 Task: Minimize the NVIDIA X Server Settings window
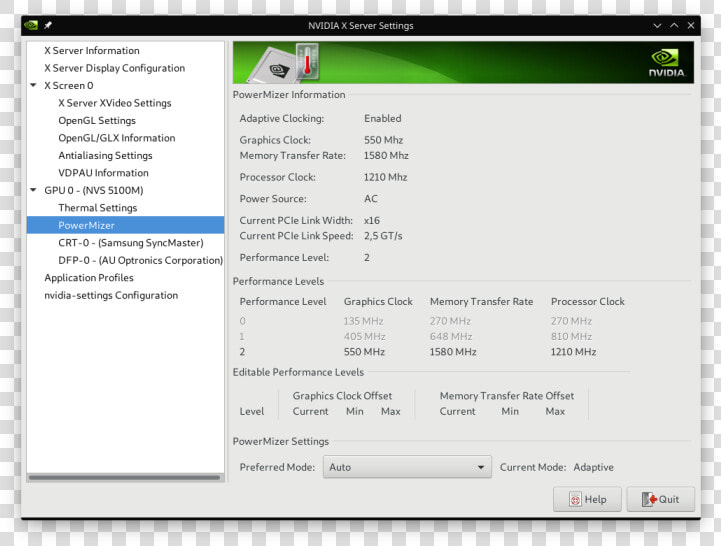click(x=657, y=26)
